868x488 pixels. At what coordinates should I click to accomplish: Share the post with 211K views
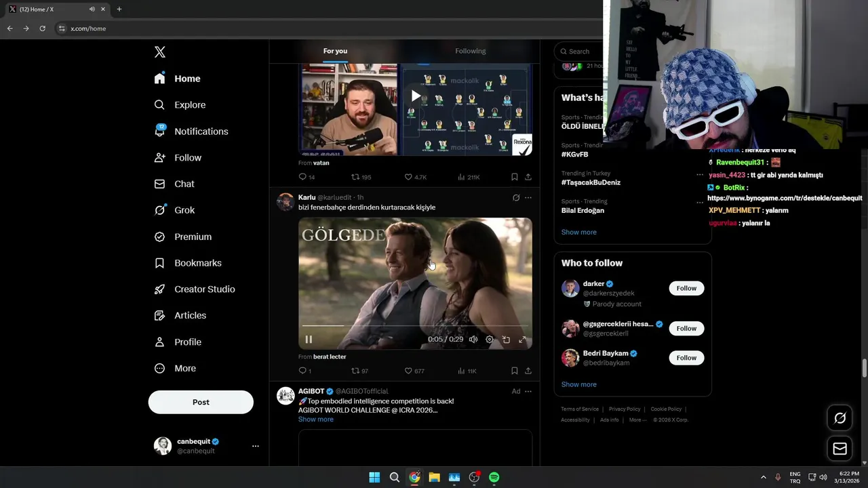coord(528,177)
